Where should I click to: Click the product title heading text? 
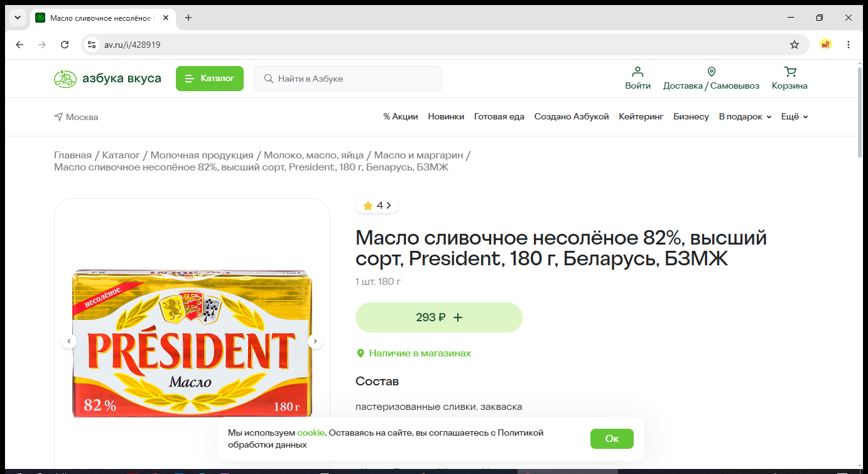pos(561,248)
